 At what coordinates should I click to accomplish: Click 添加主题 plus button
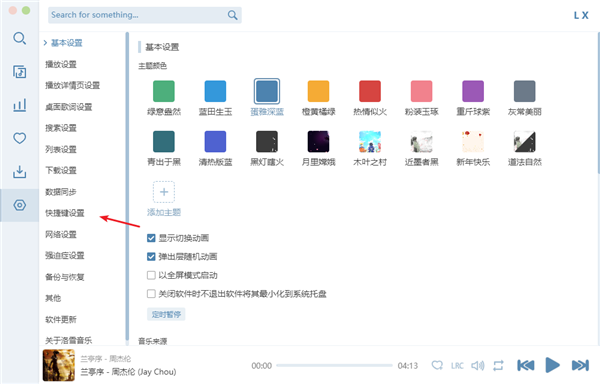164,192
